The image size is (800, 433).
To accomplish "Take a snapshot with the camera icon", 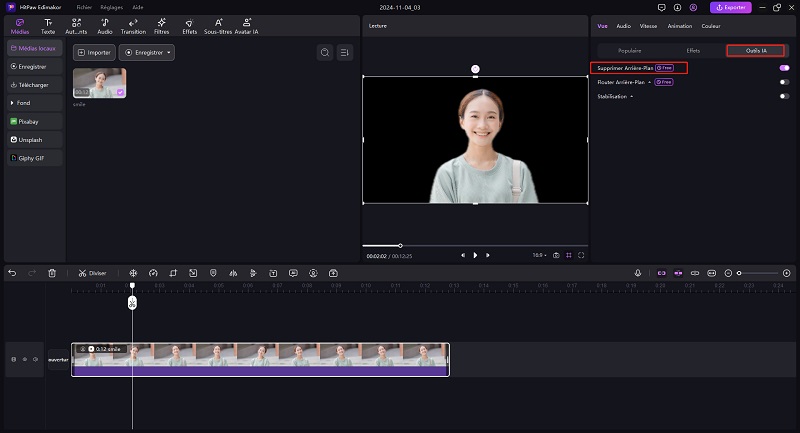I will coord(556,255).
